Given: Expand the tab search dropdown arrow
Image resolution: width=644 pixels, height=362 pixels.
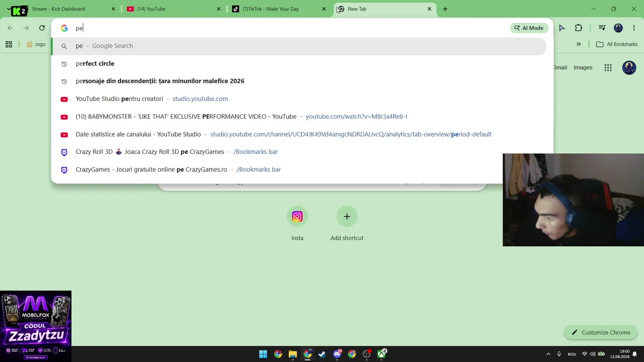Looking at the screenshot, I should click(x=9, y=9).
